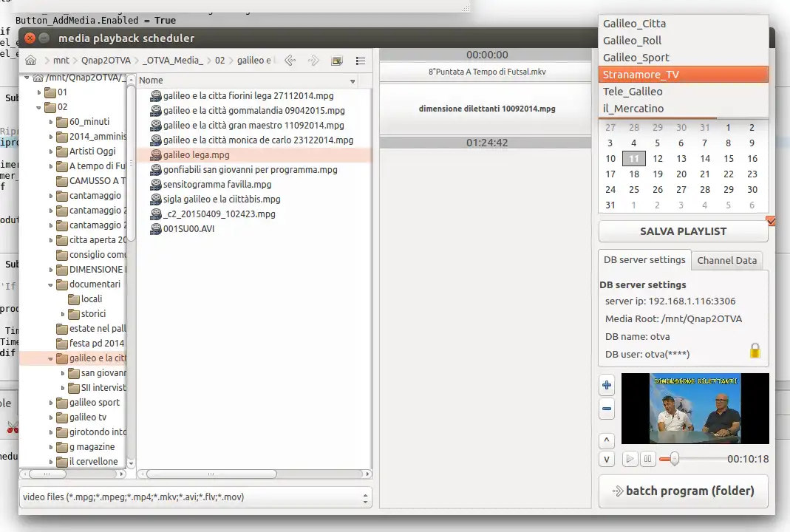Expand the storici subfolder
Viewport: 790px width, 532px height.
point(63,314)
